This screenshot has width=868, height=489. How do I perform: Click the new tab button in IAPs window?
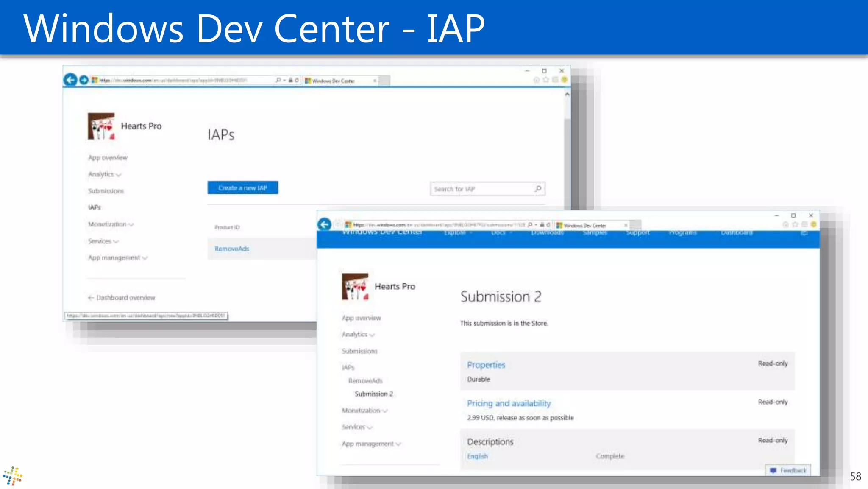click(384, 81)
